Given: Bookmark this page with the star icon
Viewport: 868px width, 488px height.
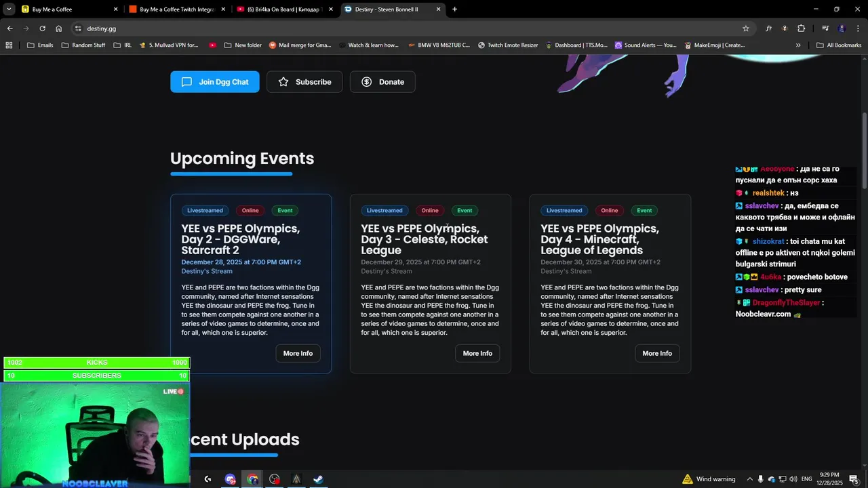Looking at the screenshot, I should pyautogui.click(x=746, y=28).
